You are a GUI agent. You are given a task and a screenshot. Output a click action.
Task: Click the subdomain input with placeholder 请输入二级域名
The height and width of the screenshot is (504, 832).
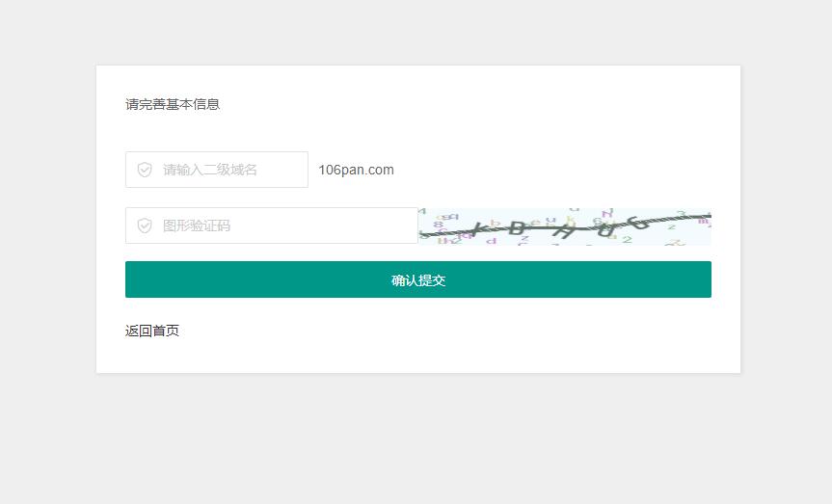pos(217,170)
